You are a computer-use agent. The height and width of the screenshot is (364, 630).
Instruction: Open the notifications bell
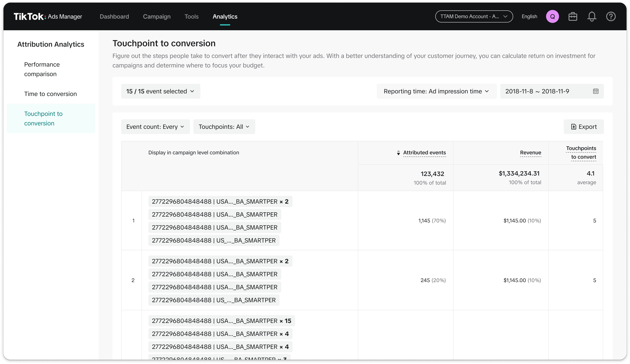591,16
